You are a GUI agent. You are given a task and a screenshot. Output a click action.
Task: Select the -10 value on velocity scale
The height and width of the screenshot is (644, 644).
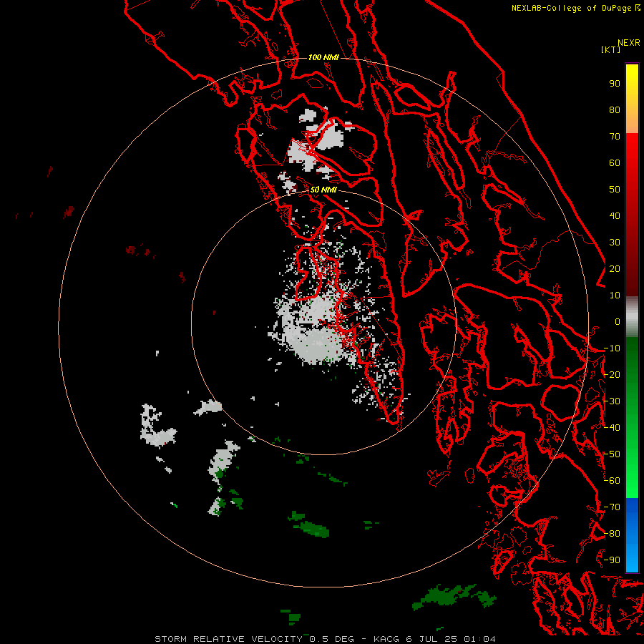tap(612, 348)
